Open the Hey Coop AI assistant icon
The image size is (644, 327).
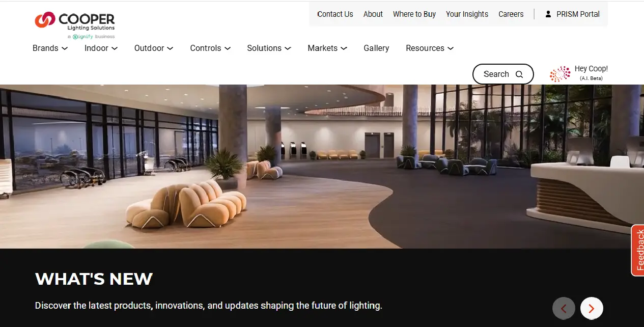pos(560,74)
